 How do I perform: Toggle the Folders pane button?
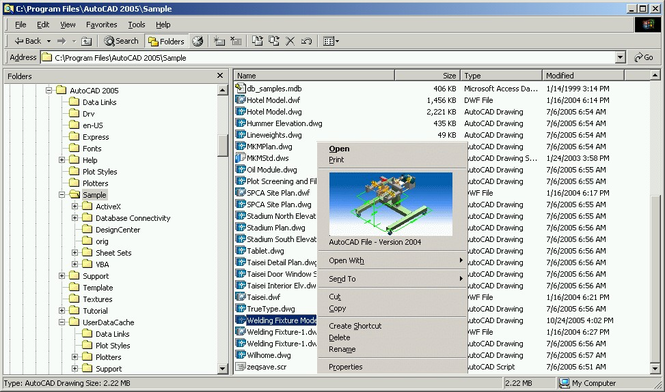166,41
